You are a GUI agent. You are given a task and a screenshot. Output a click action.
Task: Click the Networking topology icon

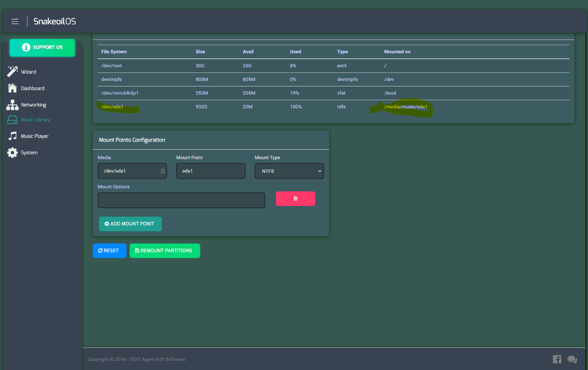(x=12, y=105)
